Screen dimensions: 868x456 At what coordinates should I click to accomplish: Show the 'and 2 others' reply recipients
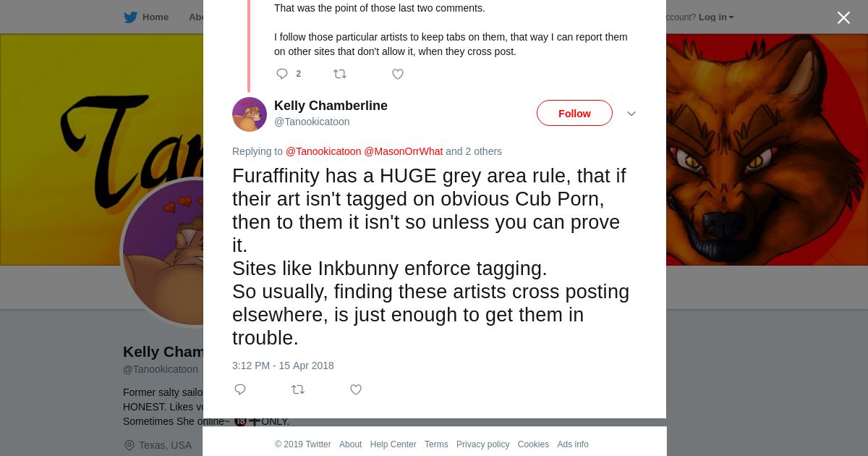tap(473, 151)
